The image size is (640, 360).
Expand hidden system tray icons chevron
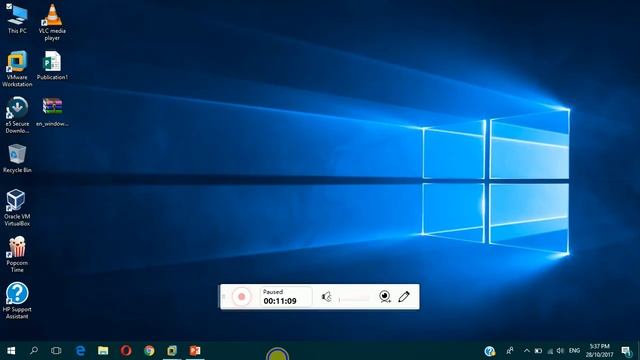pos(527,351)
